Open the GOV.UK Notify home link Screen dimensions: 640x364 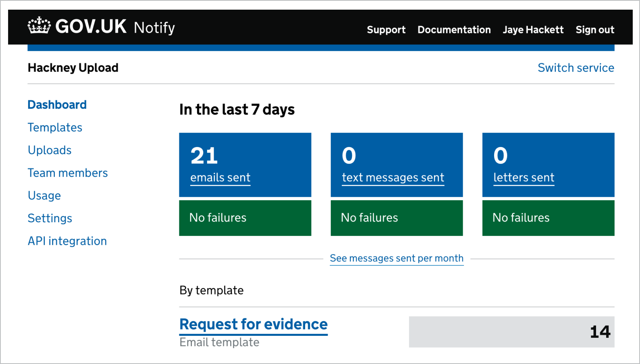pos(101,27)
